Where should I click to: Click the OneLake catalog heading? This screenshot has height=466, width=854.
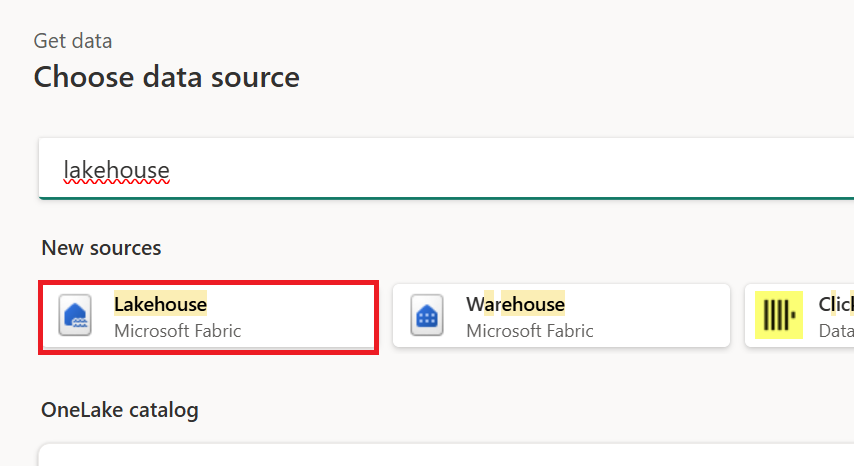pos(120,410)
